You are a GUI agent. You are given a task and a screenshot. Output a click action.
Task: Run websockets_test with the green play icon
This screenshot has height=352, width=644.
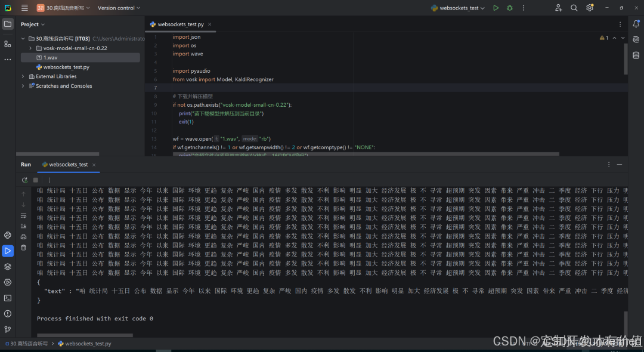click(x=496, y=8)
